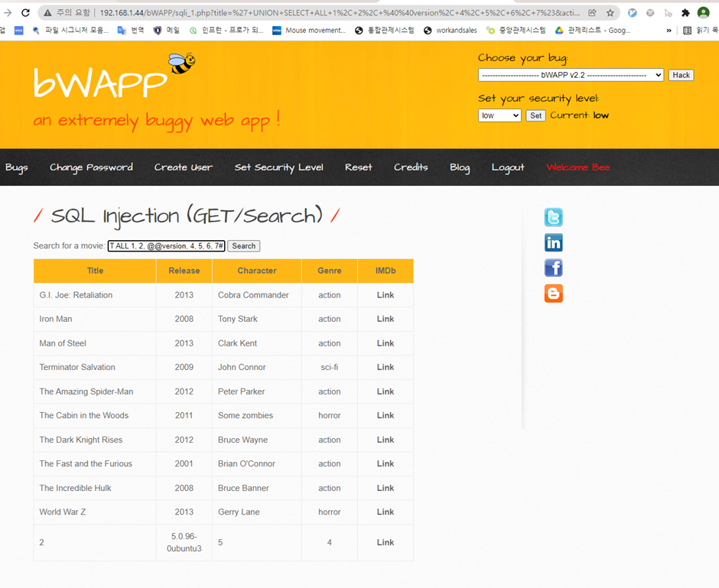Open the IMDb Link for Terminator Salvation
Screen dimensions: 719x588
(386, 367)
